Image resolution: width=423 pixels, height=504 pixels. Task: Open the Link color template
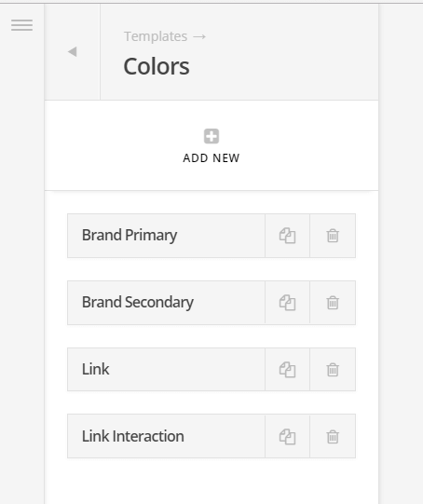166,369
